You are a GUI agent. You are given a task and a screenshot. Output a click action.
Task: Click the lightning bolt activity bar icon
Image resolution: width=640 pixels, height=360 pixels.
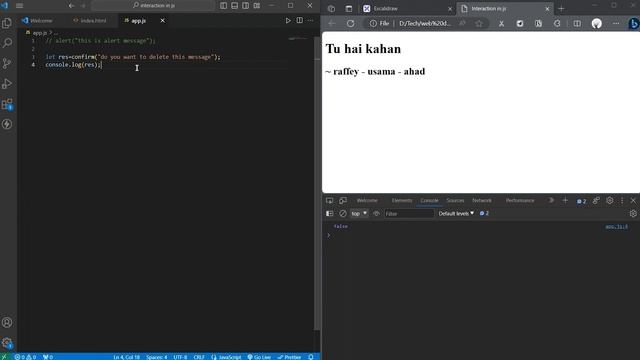7,124
